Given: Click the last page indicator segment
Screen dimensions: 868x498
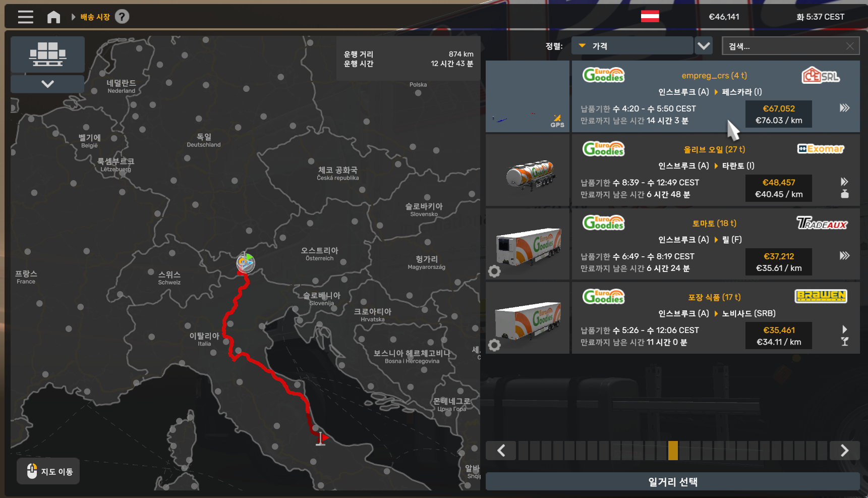Looking at the screenshot, I should pyautogui.click(x=823, y=451).
